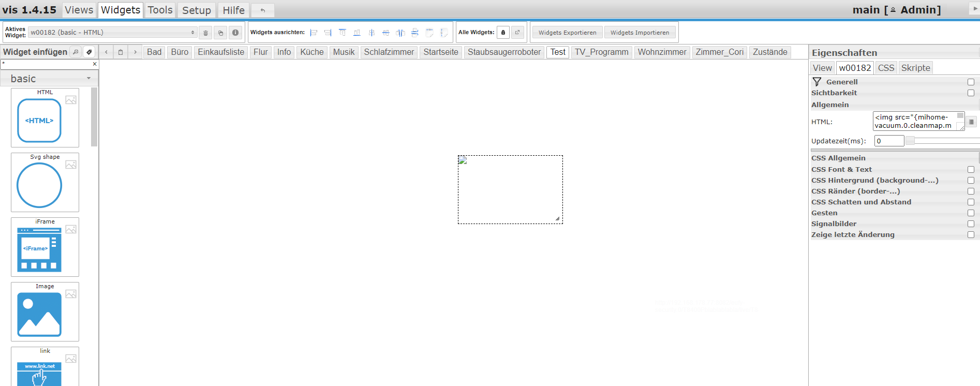
Task: Check the CSS Font & Text checkbox
Action: coord(971,170)
